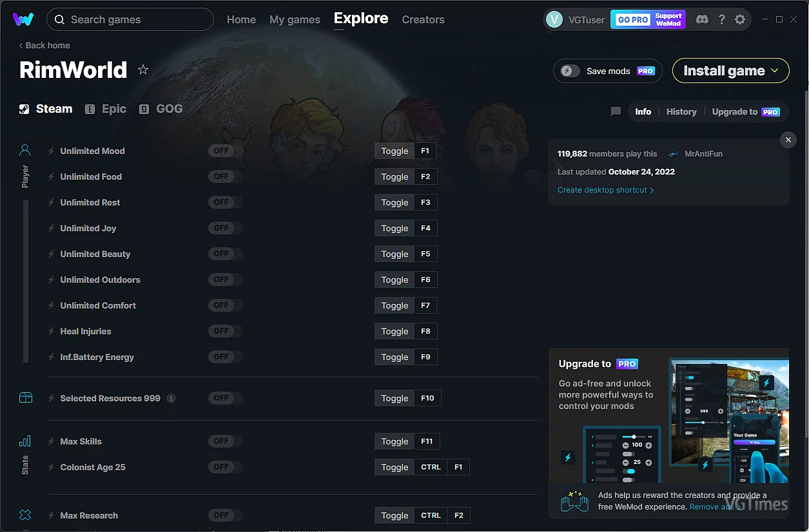Screen dimensions: 809x532
Task: Select the Epic platform tab
Action: click(106, 109)
